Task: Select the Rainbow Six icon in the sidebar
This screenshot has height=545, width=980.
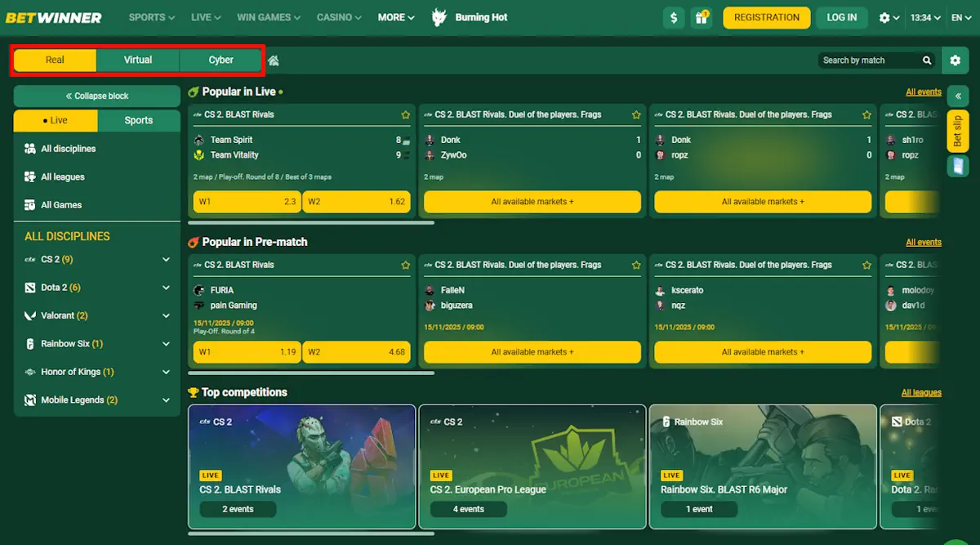Action: (29, 343)
